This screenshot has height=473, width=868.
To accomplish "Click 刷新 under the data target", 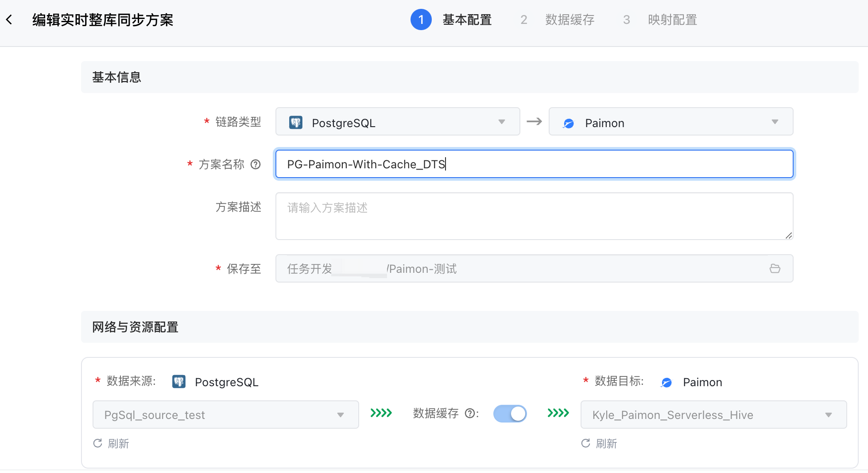I will (x=606, y=443).
